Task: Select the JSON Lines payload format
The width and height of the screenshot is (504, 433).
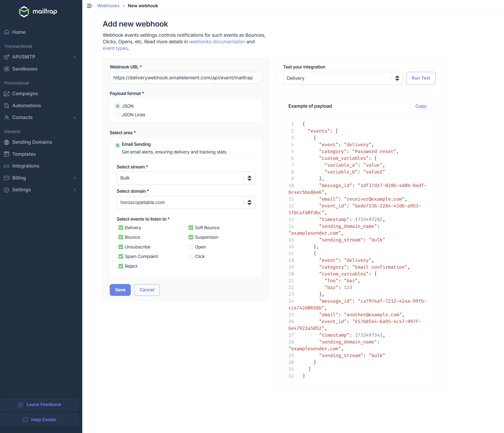Action: (117, 115)
